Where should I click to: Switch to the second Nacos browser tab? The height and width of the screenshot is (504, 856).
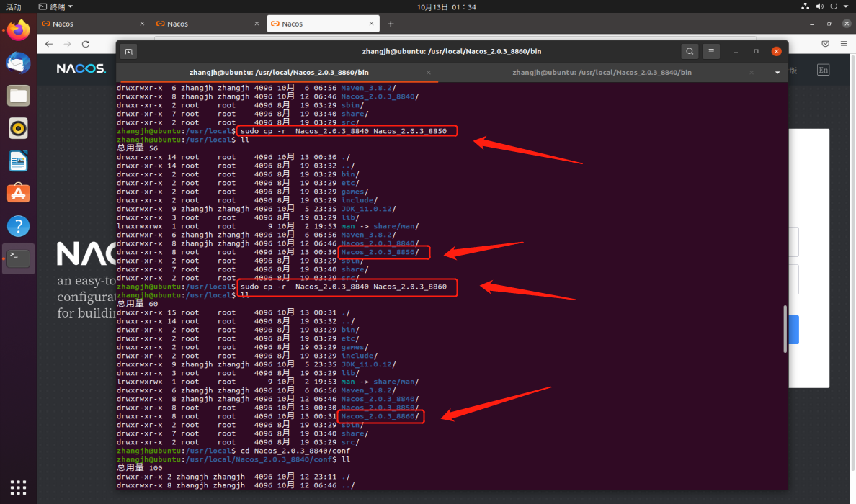click(x=208, y=24)
